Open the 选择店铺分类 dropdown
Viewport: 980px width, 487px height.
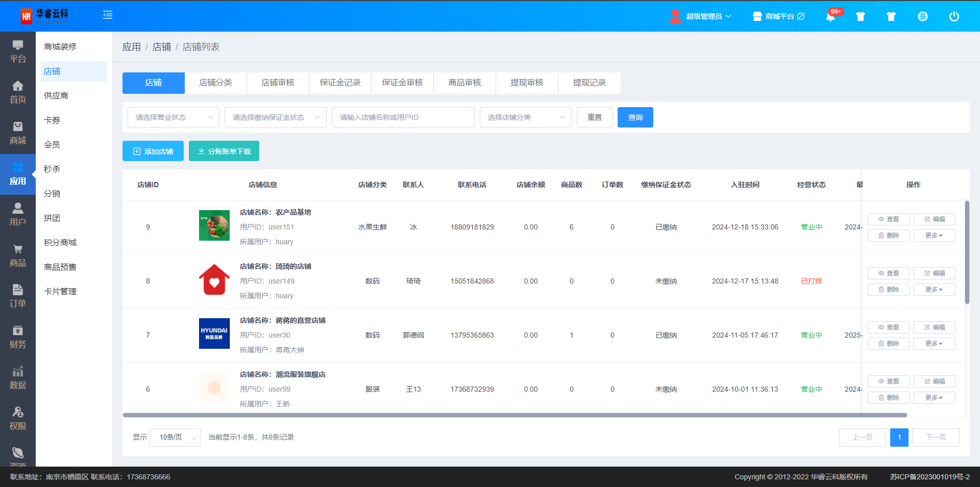click(525, 117)
